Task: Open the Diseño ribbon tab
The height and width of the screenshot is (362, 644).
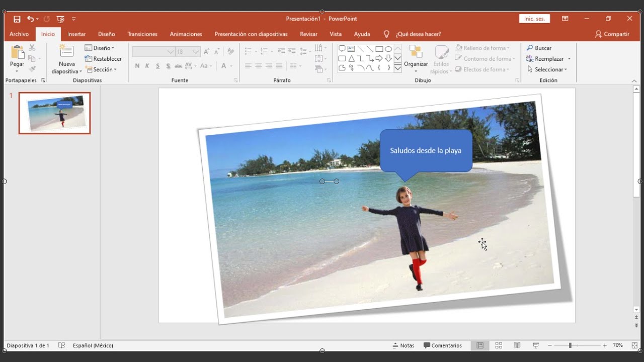Action: pos(107,34)
